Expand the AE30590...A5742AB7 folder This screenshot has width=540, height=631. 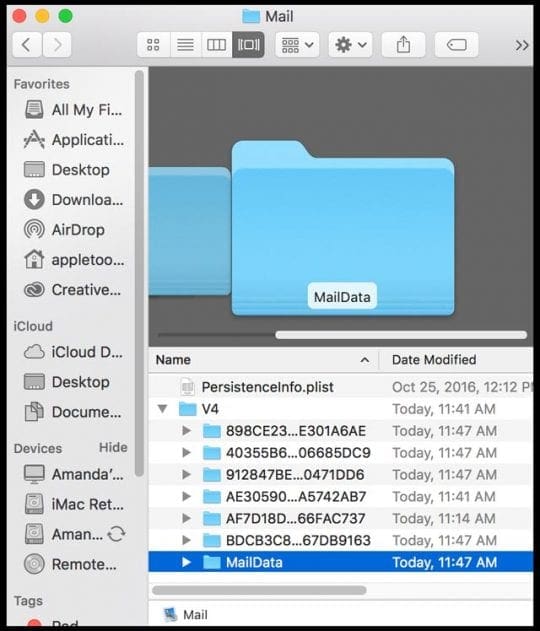pyautogui.click(x=186, y=497)
